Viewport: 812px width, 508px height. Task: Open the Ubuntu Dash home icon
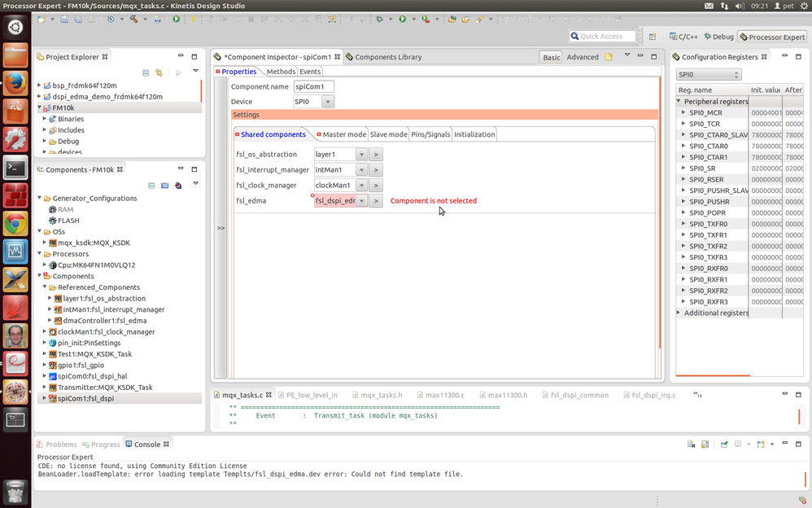15,27
